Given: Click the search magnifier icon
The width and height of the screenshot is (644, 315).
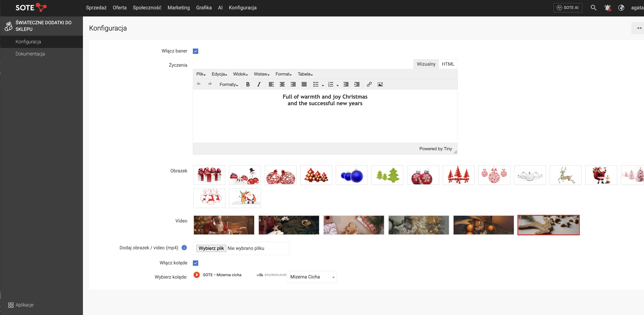Looking at the screenshot, I should pos(593,8).
